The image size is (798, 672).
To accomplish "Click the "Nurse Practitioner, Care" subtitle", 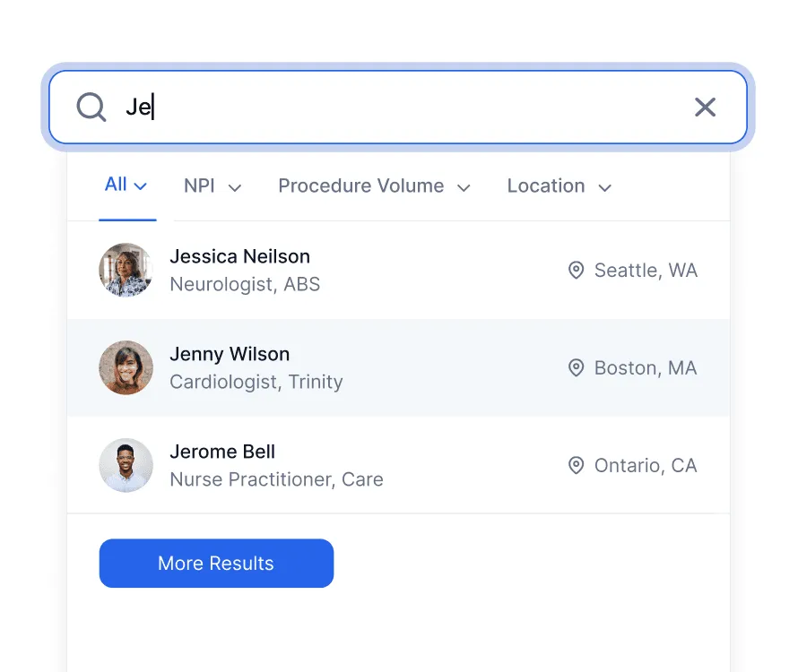I will [277, 479].
